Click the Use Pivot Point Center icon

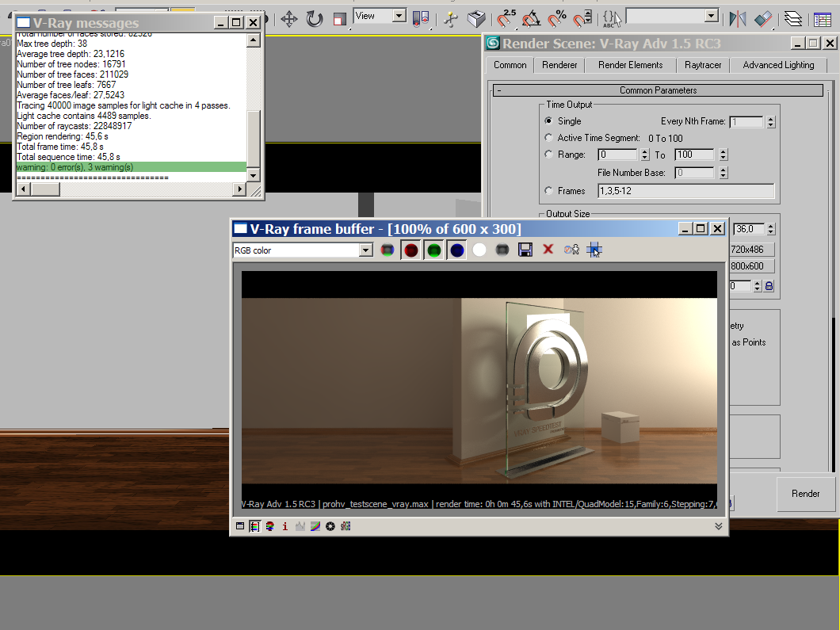coord(421,19)
